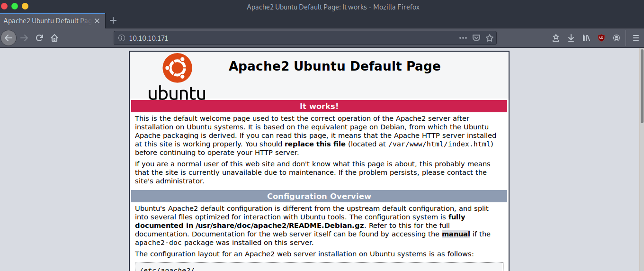Click the 'apache2-doc' package name text
The image size is (644, 271).
[159, 243]
